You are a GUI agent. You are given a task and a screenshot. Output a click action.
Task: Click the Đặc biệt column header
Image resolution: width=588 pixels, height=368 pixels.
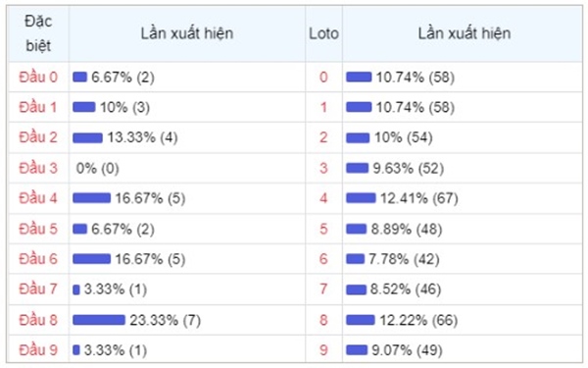pyautogui.click(x=38, y=33)
